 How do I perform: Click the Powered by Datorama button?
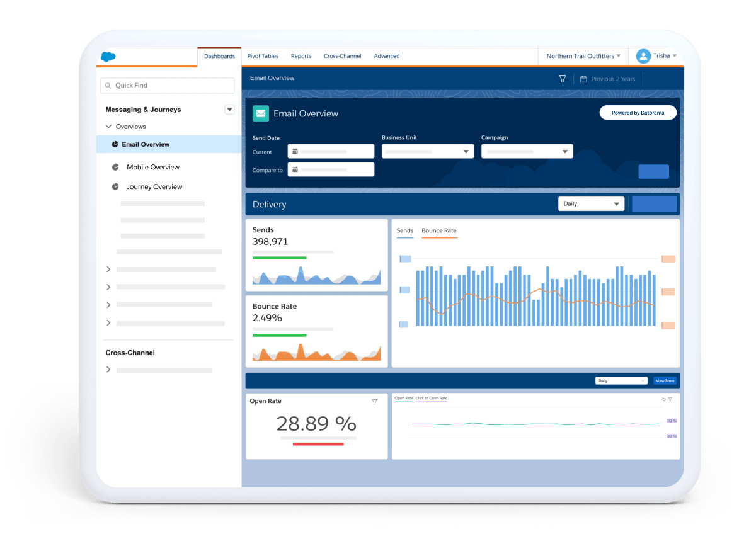[x=638, y=113]
